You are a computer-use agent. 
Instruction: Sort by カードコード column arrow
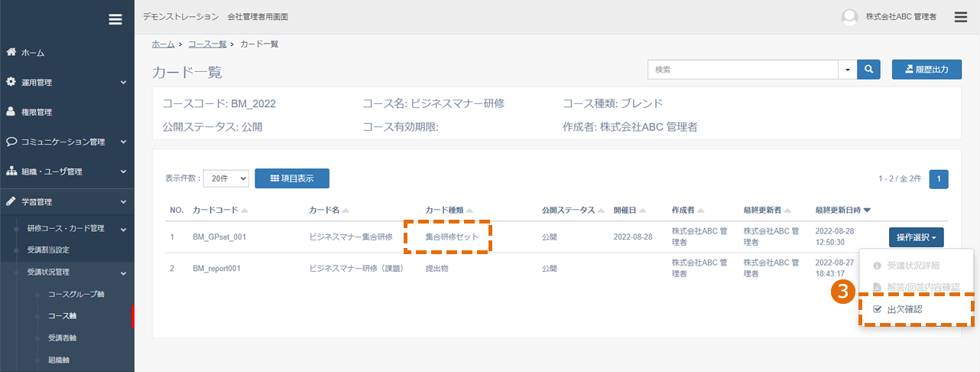(x=245, y=210)
